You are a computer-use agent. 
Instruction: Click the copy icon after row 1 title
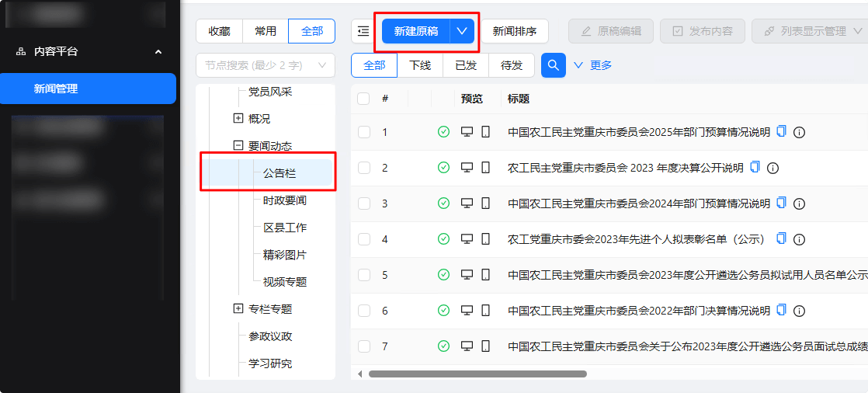pyautogui.click(x=782, y=131)
